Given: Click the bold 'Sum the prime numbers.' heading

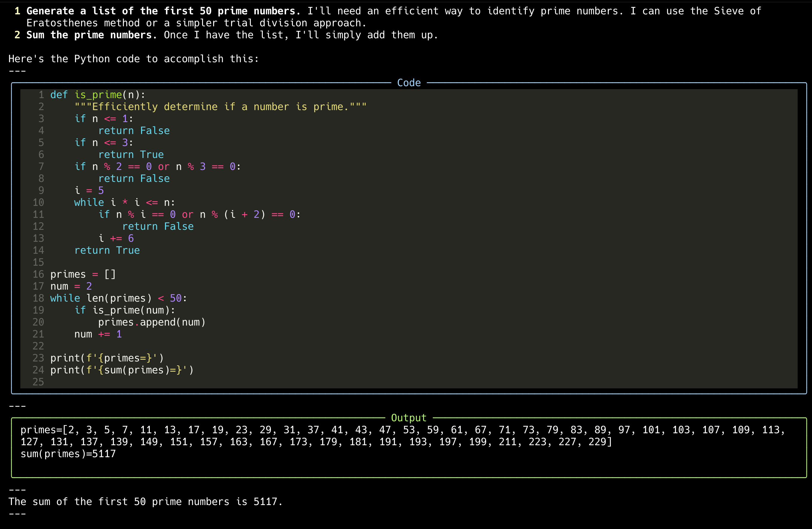Looking at the screenshot, I should click(x=92, y=35).
